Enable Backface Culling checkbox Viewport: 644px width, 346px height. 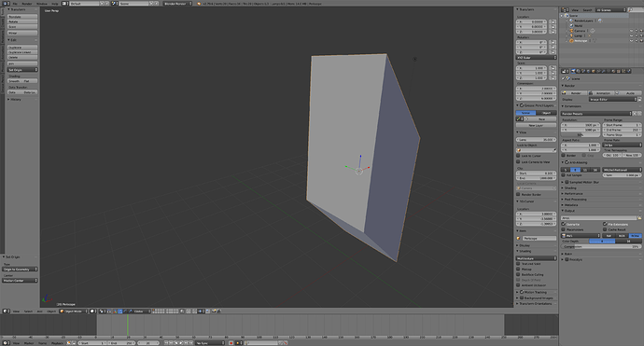pos(518,274)
